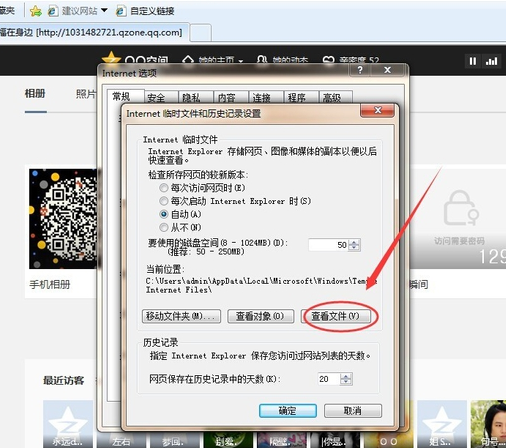Viewport: 506px width, 448px height.
Task: Click the 查看对象 button
Action: [261, 316]
